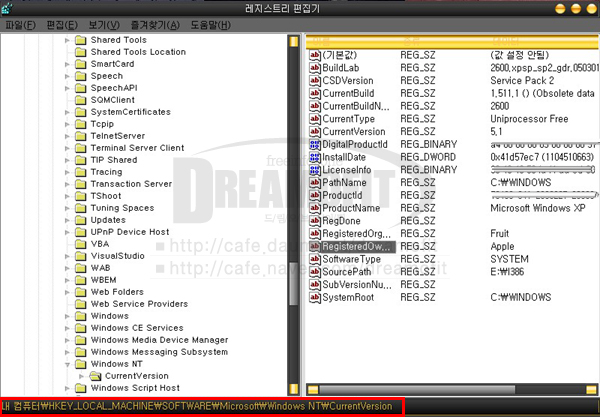Select the RegisteredOw... value entry
The height and width of the screenshot is (417, 600).
pyautogui.click(x=357, y=247)
